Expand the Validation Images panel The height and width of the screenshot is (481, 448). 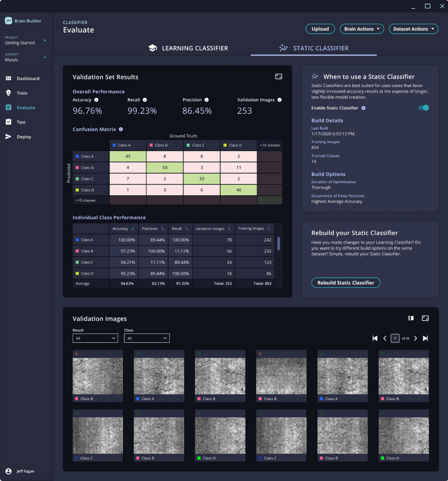coord(425,318)
